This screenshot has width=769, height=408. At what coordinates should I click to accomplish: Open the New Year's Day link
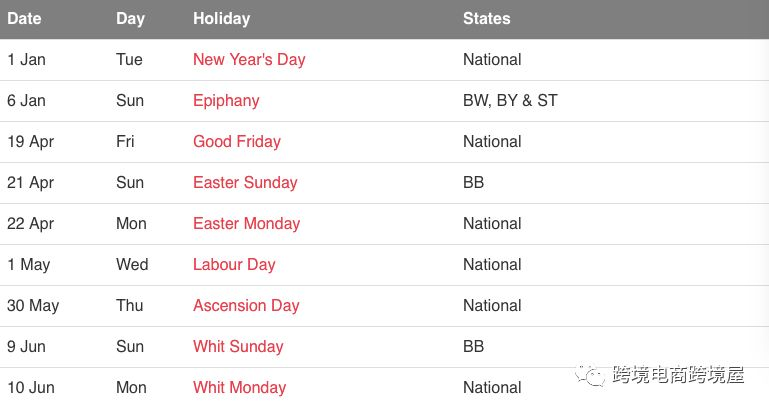[x=249, y=60]
